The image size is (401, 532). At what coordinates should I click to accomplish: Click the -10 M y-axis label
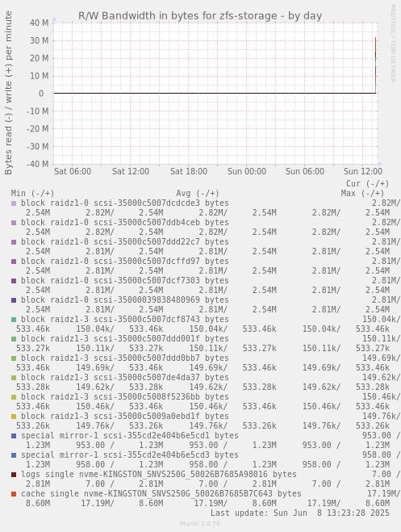tap(38, 111)
